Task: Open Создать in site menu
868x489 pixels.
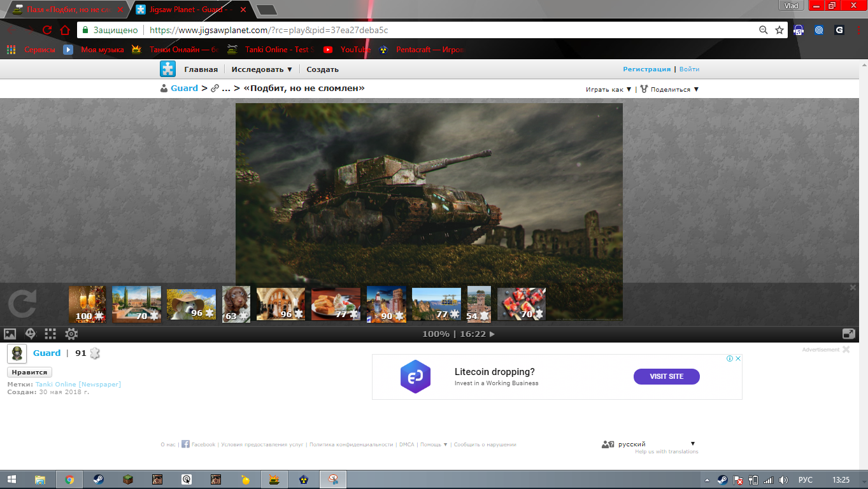Action: (322, 69)
